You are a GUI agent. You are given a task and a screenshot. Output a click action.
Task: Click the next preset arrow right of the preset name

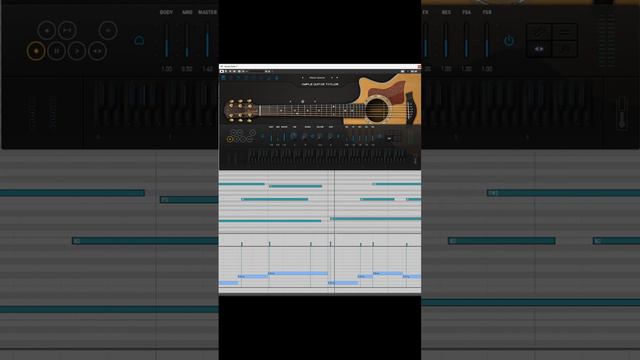[x=332, y=78]
